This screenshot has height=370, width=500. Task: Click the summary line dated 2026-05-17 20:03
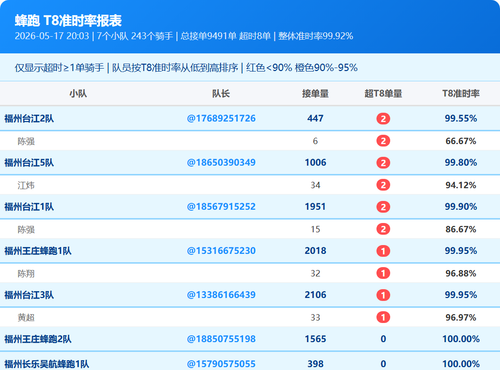click(x=184, y=36)
